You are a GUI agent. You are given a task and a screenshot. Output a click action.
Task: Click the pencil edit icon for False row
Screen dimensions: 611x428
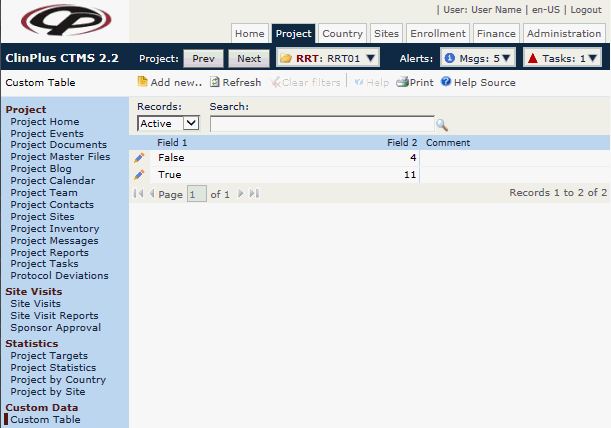click(x=138, y=158)
